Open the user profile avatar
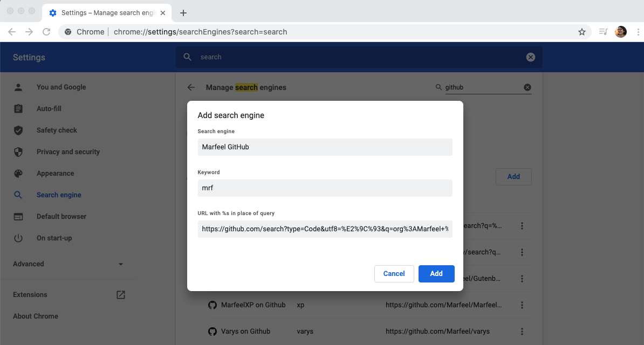 pos(621,32)
